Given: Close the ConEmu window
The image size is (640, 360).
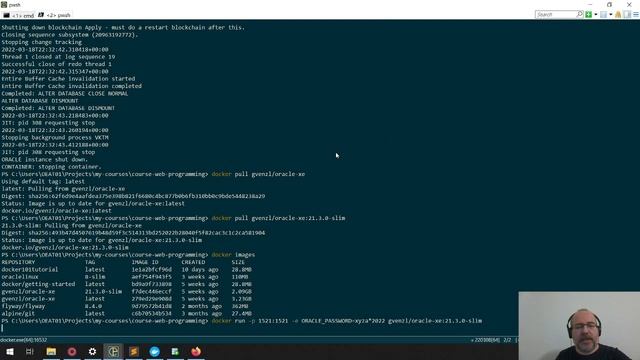Looking at the screenshot, I should (x=629, y=4).
